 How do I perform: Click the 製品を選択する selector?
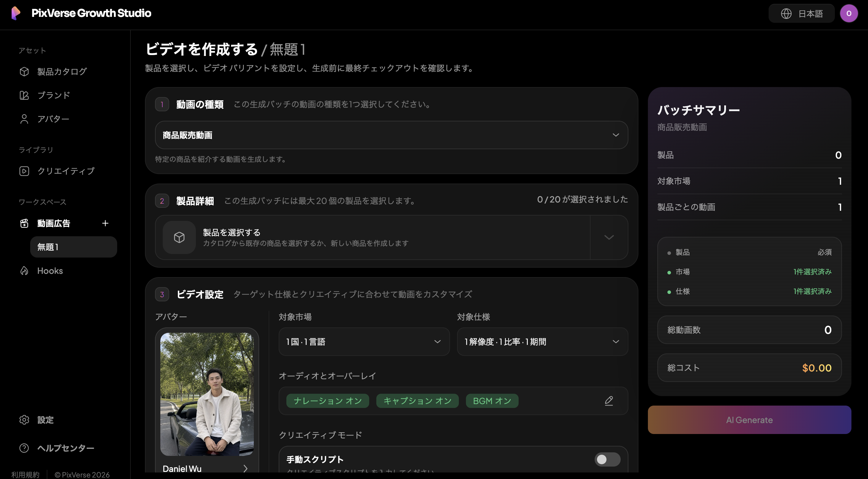(x=373, y=237)
